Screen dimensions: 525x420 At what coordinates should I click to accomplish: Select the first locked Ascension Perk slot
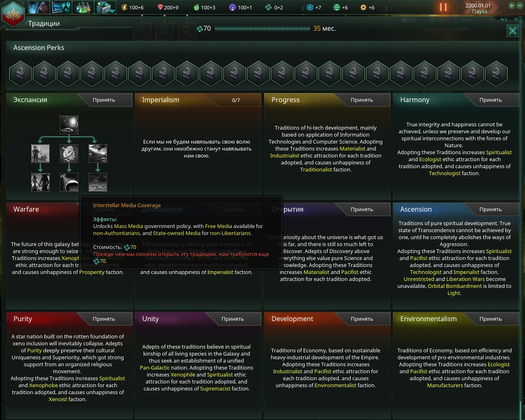21,74
